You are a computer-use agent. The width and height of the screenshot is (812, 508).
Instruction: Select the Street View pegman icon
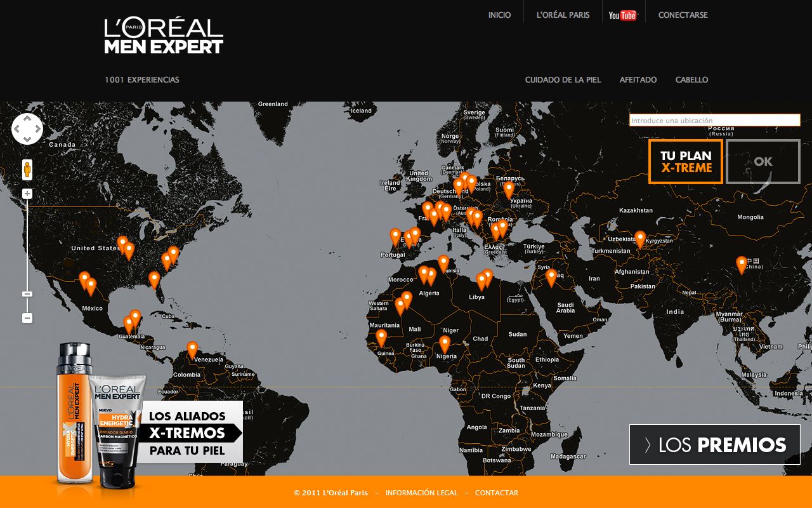27,170
